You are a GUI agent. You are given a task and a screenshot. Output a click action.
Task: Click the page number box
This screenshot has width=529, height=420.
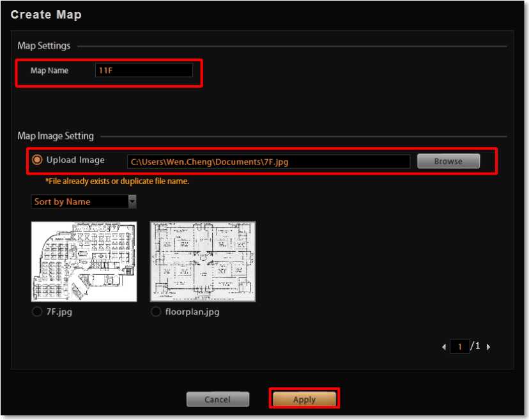tap(459, 347)
